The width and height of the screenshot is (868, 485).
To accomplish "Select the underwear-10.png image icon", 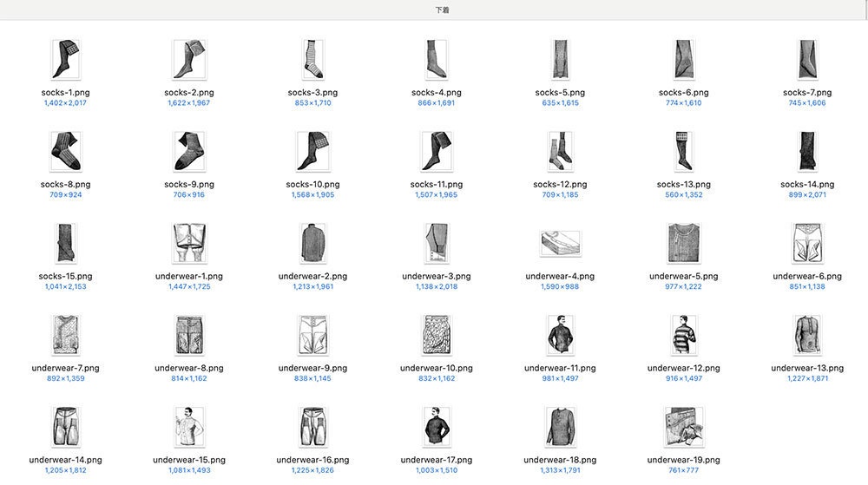I will (x=437, y=335).
